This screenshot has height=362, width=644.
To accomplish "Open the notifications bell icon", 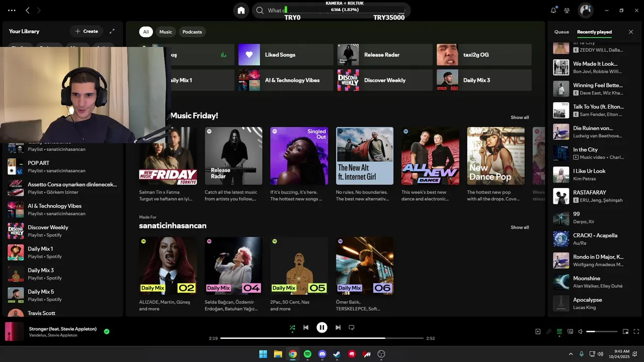I will click(x=553, y=10).
